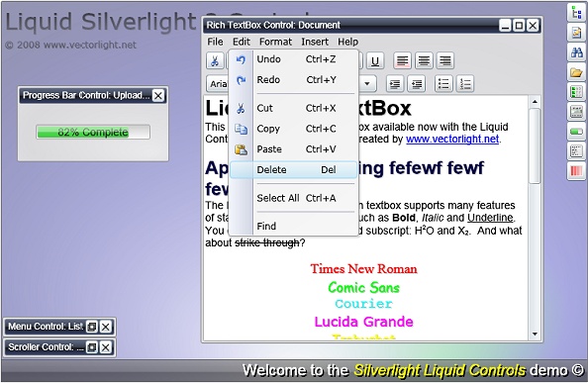Click the Silverlight Liquid Controls yellow banner text
The width and height of the screenshot is (588, 383).
tap(441, 371)
